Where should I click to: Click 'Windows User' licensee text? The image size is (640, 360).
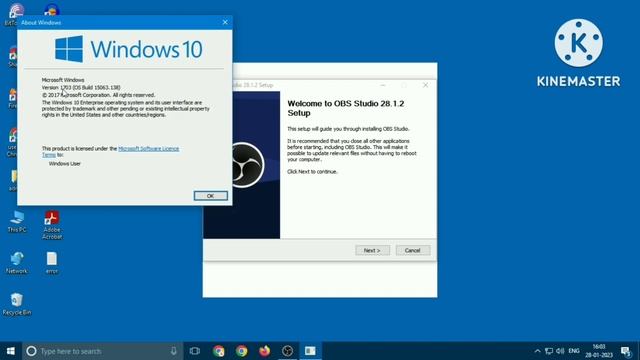(64, 164)
